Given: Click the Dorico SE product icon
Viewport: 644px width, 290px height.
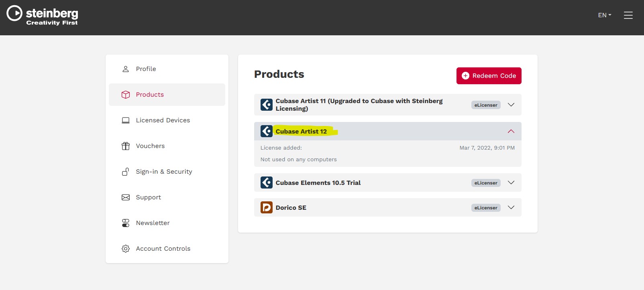Looking at the screenshot, I should click(x=267, y=207).
